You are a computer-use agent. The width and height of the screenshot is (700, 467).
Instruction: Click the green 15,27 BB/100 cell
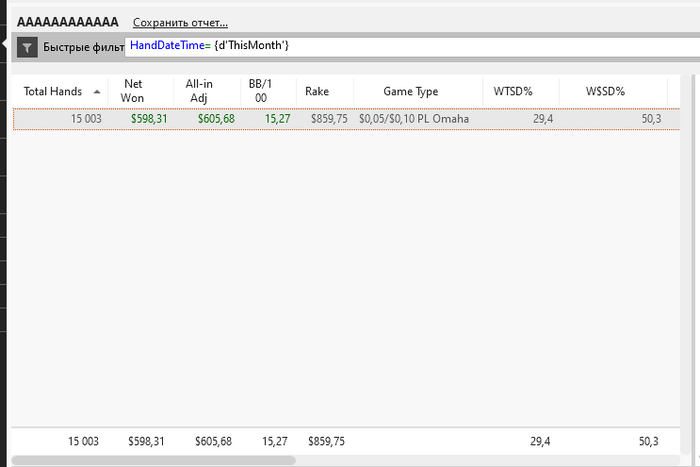click(277, 119)
